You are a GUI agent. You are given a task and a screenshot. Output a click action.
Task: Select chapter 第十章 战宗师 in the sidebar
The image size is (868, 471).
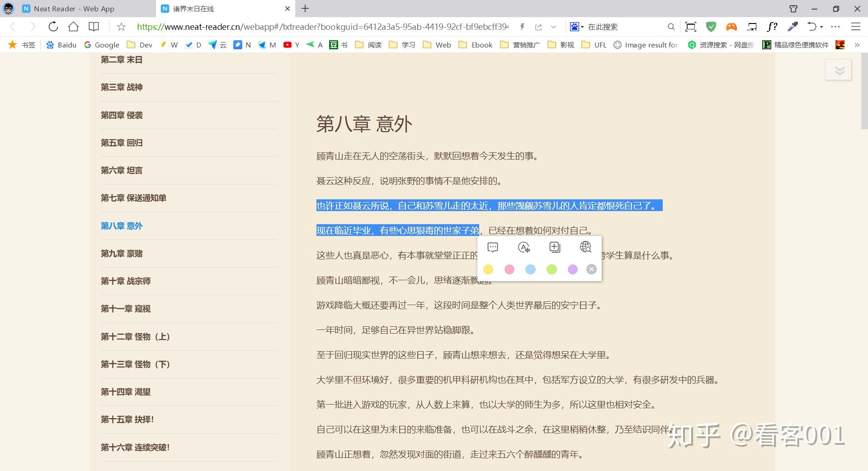pos(125,281)
